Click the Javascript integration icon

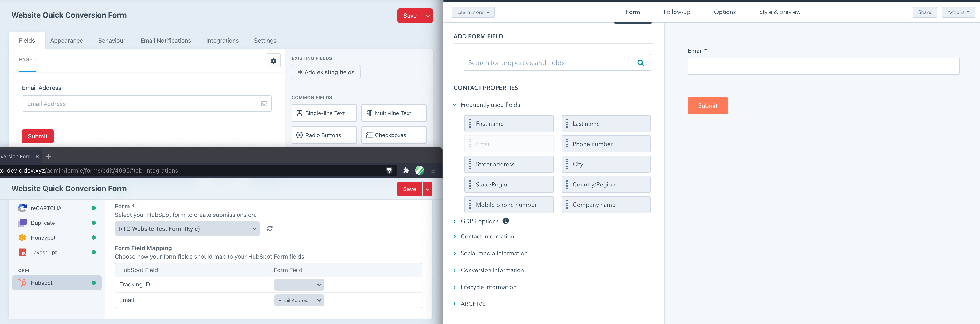[22, 252]
